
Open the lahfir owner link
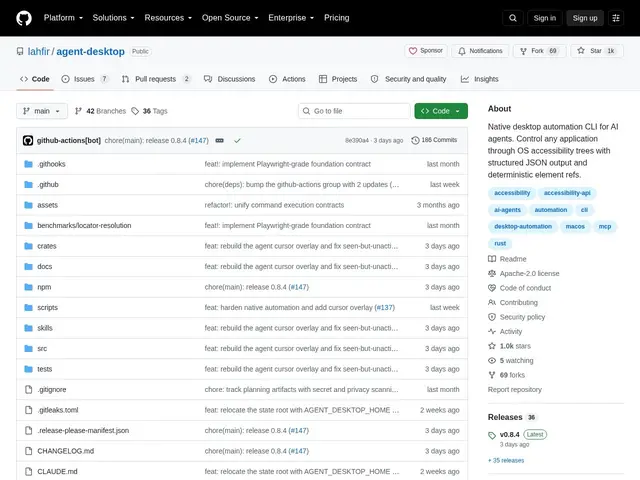click(x=38, y=51)
